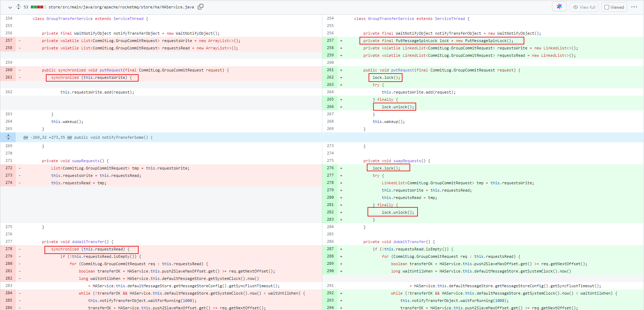Click added lock.lock() line in putRequest
644x310 pixels.
(x=386, y=77)
